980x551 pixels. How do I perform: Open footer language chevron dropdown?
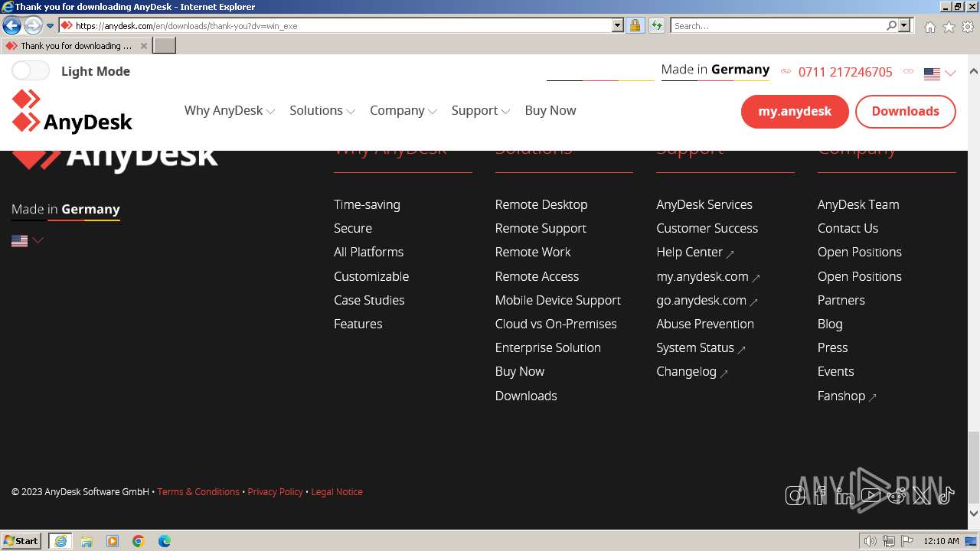tap(38, 240)
